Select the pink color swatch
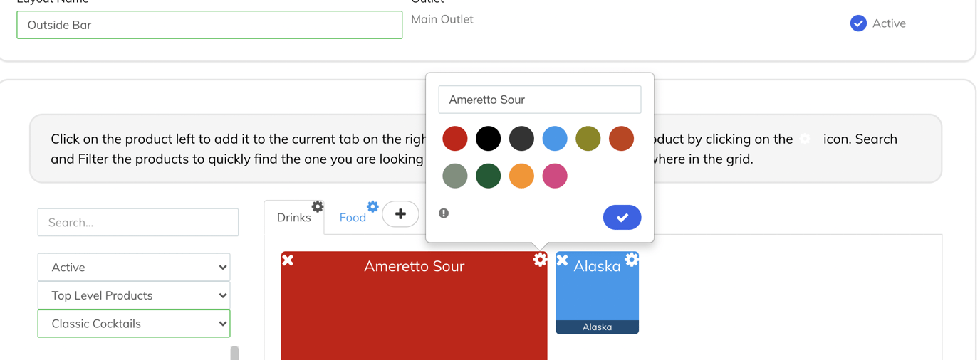Image resolution: width=980 pixels, height=360 pixels. (555, 176)
